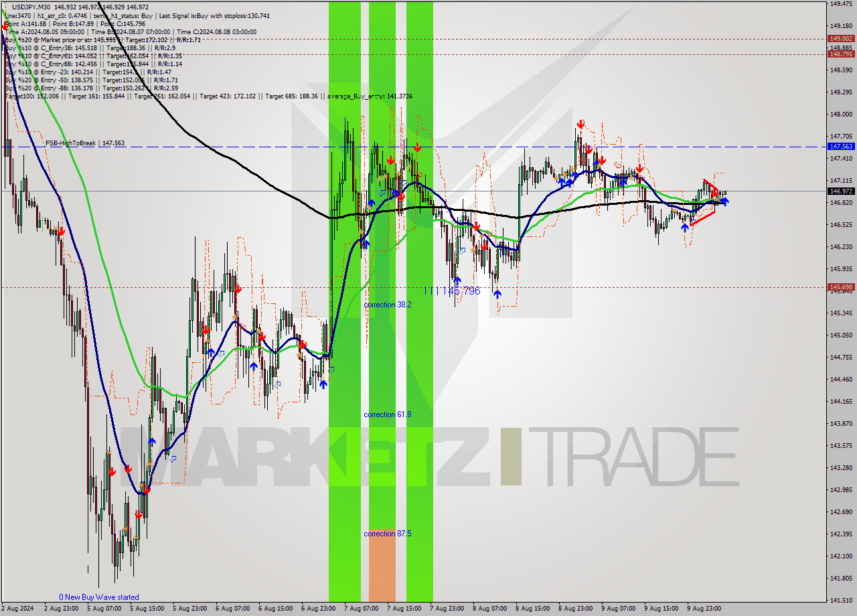
Task: Click the red 149.002 price tag
Action: pos(841,38)
